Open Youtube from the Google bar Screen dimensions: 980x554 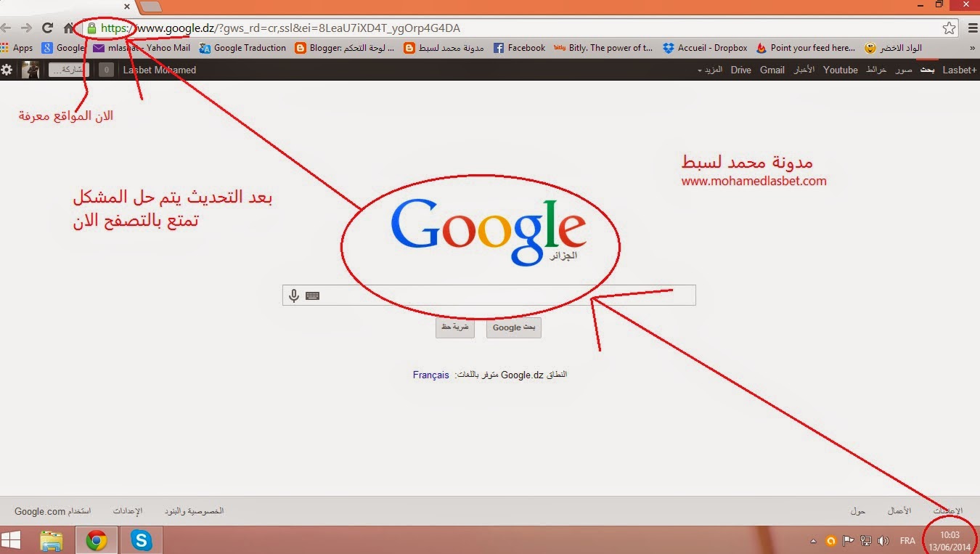click(x=841, y=70)
